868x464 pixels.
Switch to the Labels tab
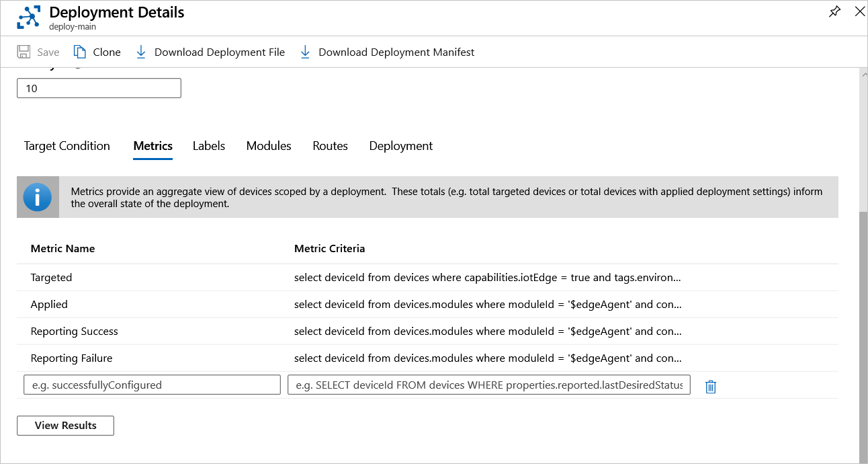click(x=208, y=146)
